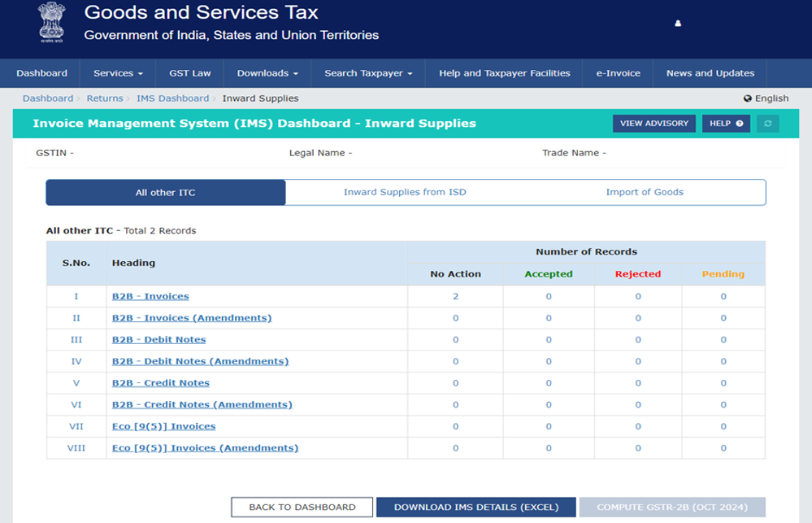Click the View Advisory button
The width and height of the screenshot is (812, 523).
pos(654,124)
